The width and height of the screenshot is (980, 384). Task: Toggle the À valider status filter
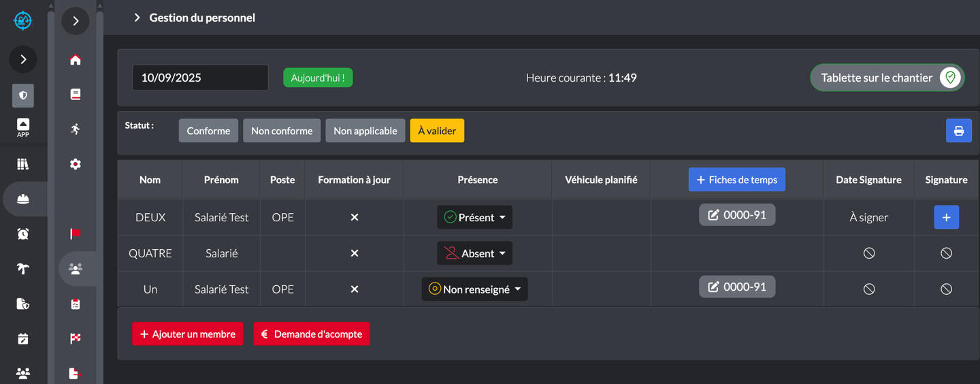pyautogui.click(x=437, y=131)
